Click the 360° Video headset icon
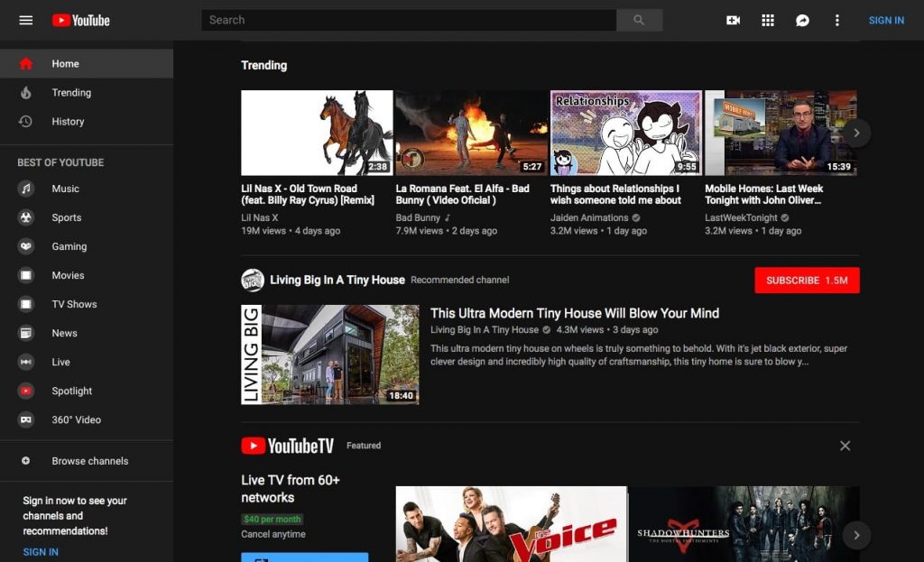Image resolution: width=924 pixels, height=562 pixels. tap(26, 419)
